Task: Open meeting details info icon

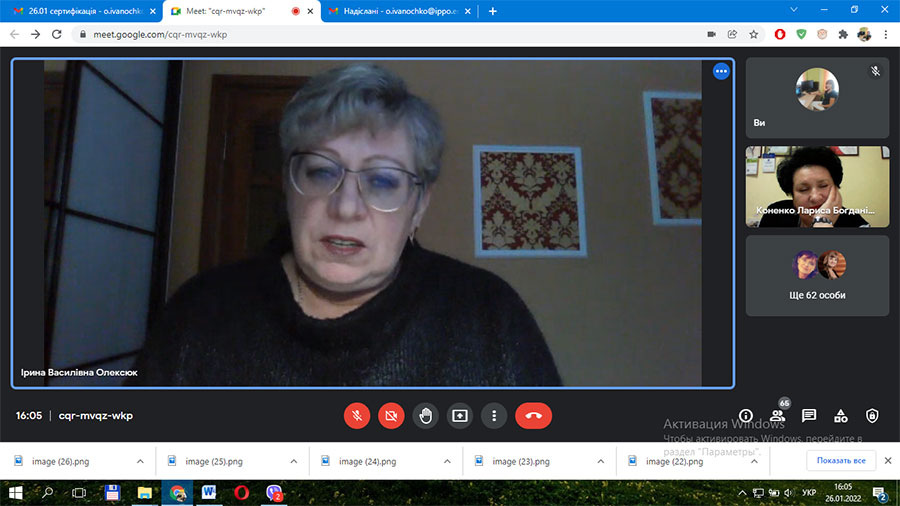Action: 746,415
